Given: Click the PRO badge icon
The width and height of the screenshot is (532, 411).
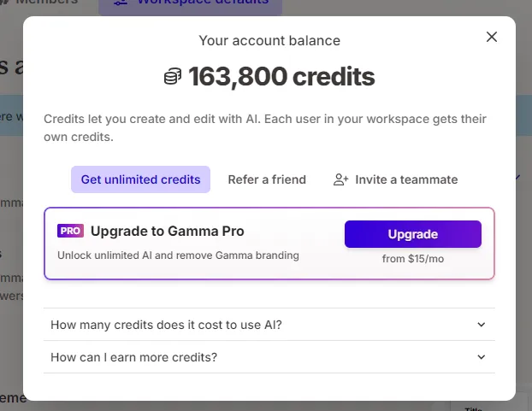Looking at the screenshot, I should coord(70,231).
